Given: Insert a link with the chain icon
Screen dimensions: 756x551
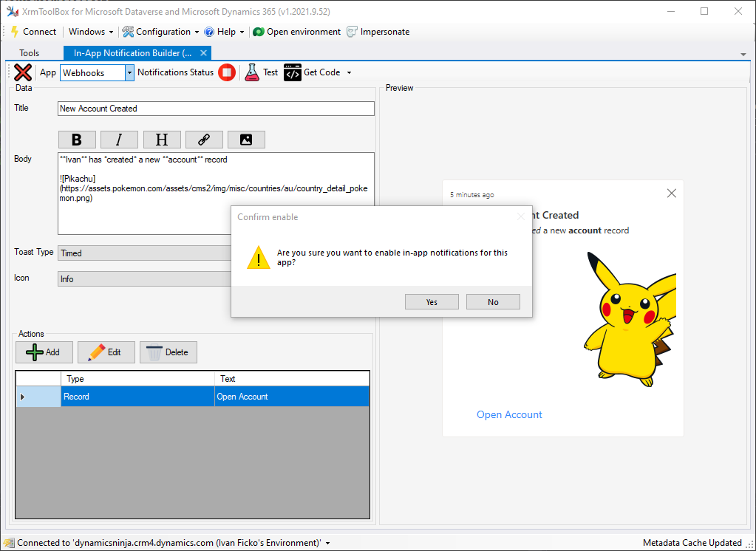Looking at the screenshot, I should click(204, 140).
